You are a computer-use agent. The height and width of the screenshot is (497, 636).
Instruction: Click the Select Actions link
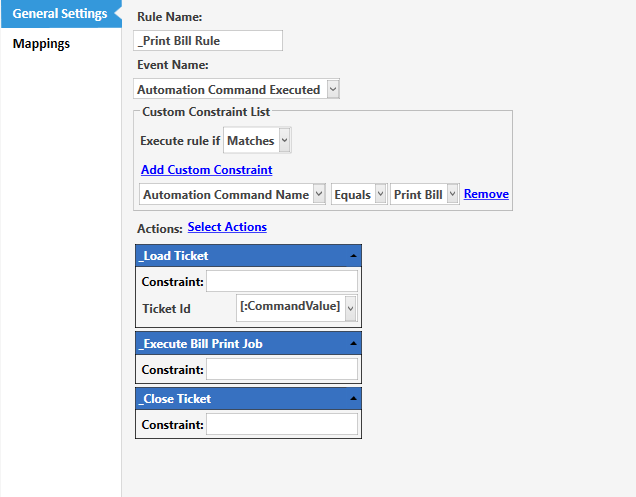pos(227,227)
